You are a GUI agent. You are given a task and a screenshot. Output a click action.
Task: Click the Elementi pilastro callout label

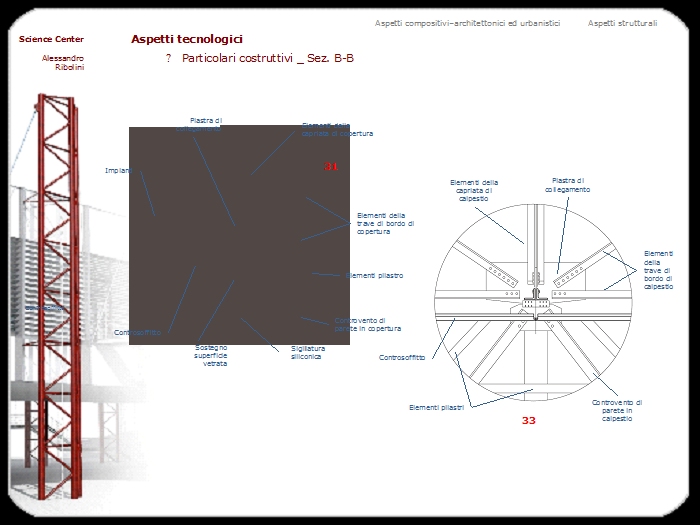(x=374, y=275)
